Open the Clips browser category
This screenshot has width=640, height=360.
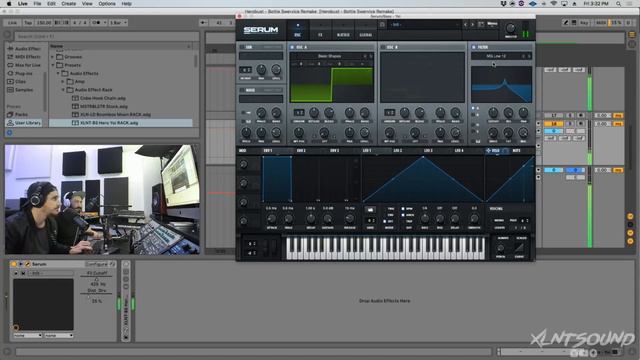[x=16, y=82]
